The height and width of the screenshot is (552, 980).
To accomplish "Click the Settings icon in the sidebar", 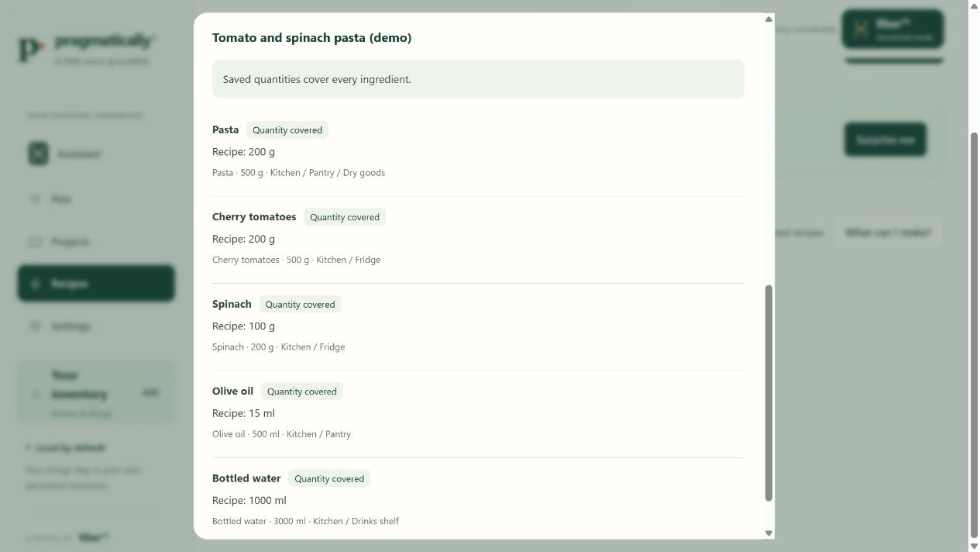I will (x=35, y=326).
